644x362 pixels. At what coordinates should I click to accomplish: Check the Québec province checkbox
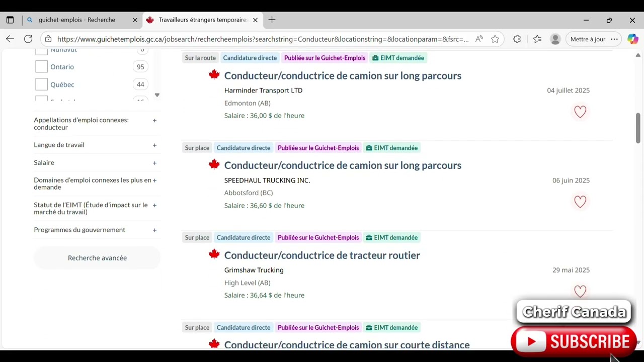coord(41,84)
